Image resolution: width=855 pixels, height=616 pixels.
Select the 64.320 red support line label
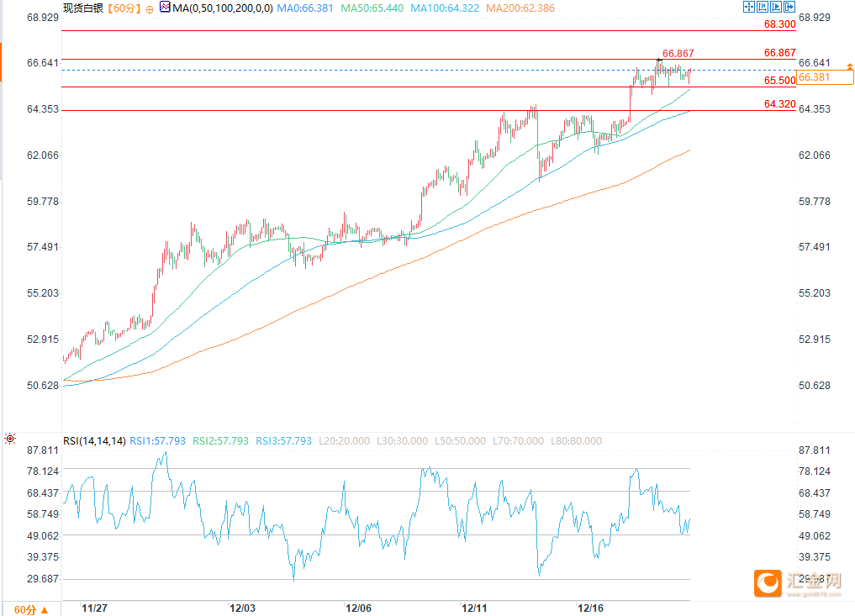(779, 103)
